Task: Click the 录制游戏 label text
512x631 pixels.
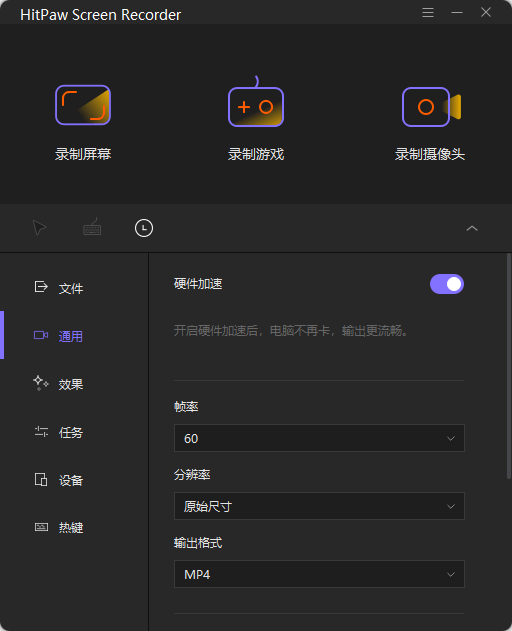Action: [x=256, y=154]
